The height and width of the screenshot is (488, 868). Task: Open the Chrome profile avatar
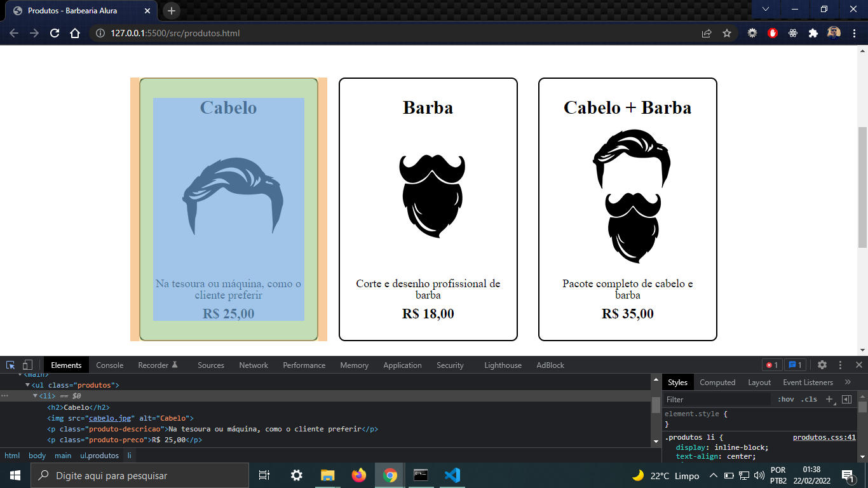[x=834, y=33]
